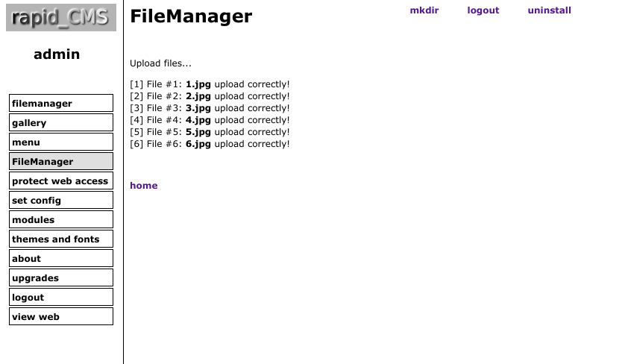Go to set config

point(61,200)
